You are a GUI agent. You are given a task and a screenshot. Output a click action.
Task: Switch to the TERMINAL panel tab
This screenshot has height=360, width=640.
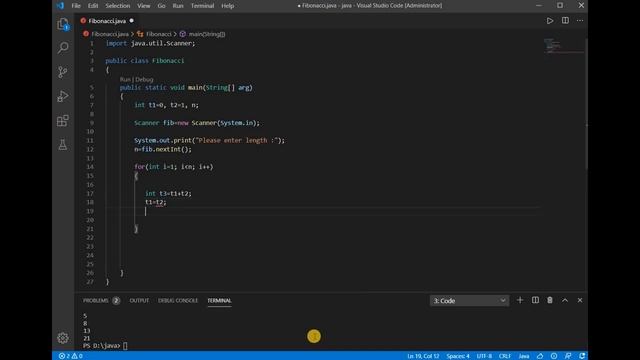pos(219,301)
